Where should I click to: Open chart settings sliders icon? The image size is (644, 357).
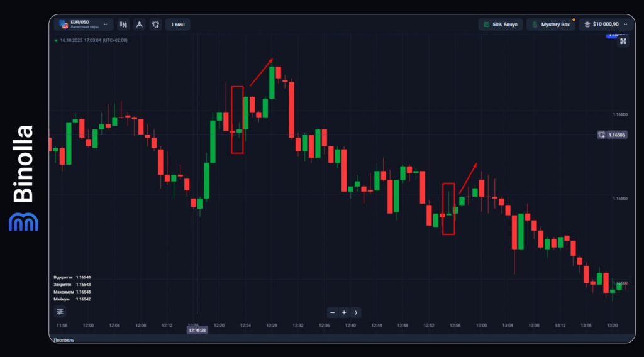coord(60,312)
